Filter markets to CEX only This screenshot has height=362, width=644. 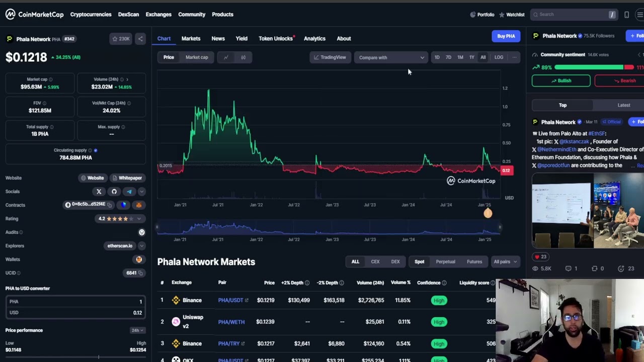pos(375,262)
